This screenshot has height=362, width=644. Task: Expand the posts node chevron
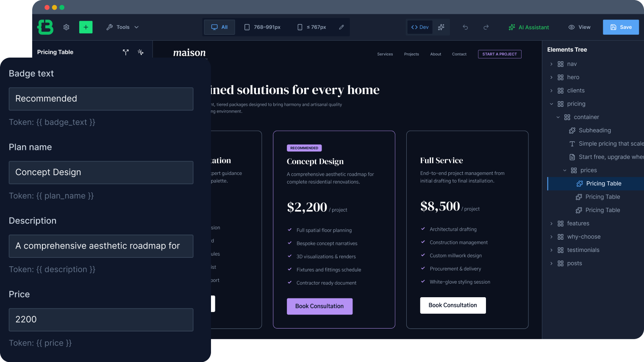coord(551,263)
